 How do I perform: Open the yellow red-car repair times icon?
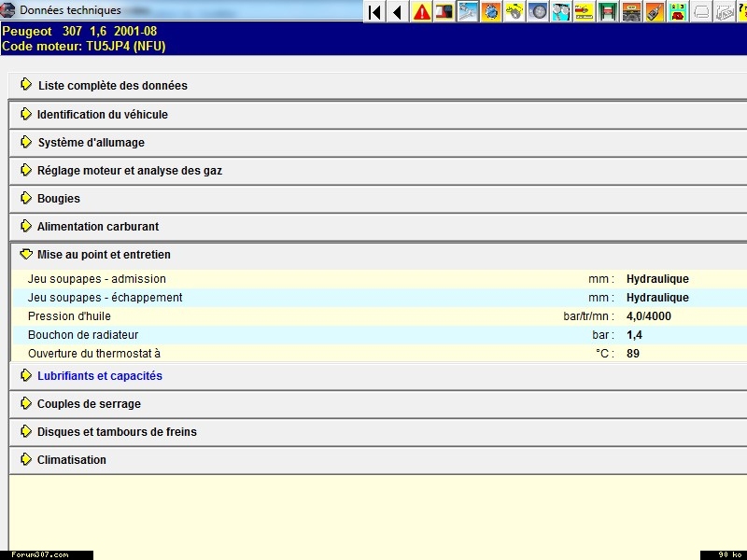click(585, 11)
